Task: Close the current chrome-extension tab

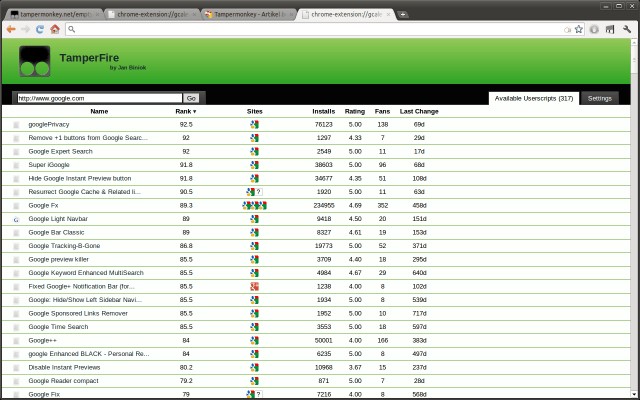Action: pyautogui.click(x=388, y=14)
